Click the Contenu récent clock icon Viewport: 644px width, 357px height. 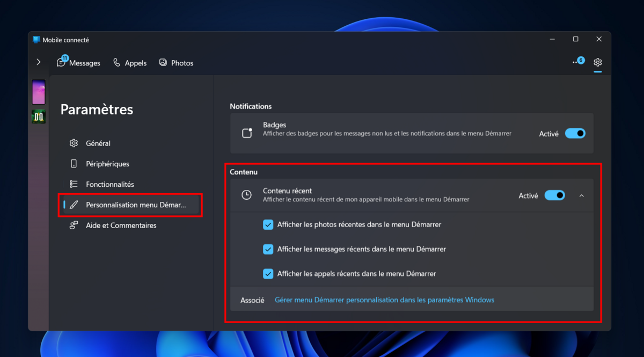click(246, 195)
